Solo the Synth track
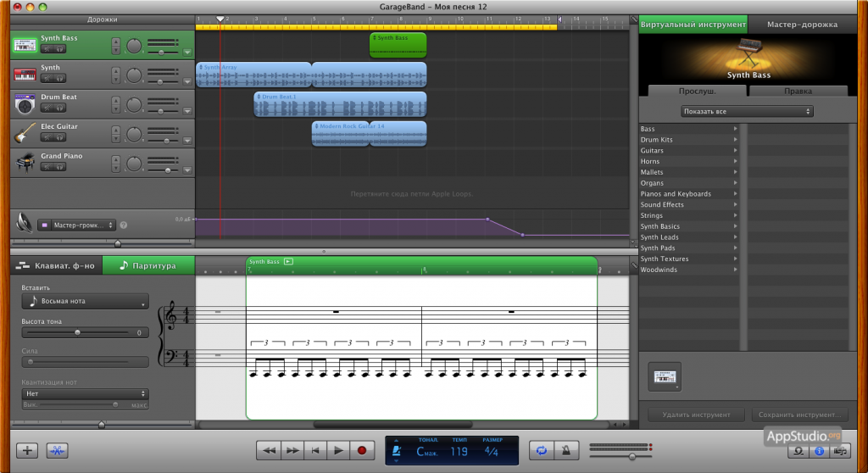The height and width of the screenshot is (473, 868). click(x=59, y=79)
